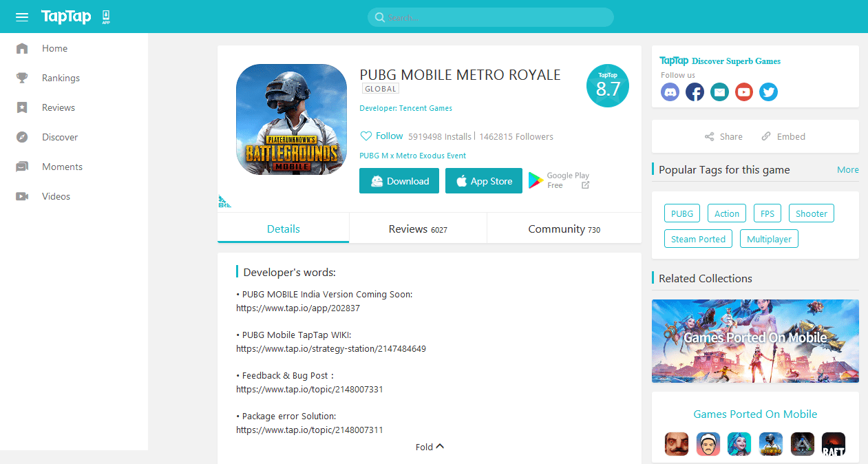The height and width of the screenshot is (464, 868).
Task: Open the topic/2148007331 feedback link
Action: [310, 390]
